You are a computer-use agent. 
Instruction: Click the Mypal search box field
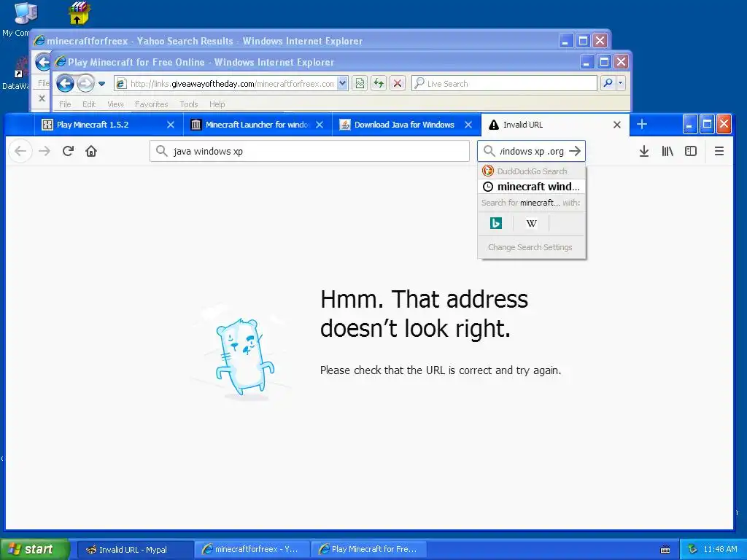(x=532, y=151)
